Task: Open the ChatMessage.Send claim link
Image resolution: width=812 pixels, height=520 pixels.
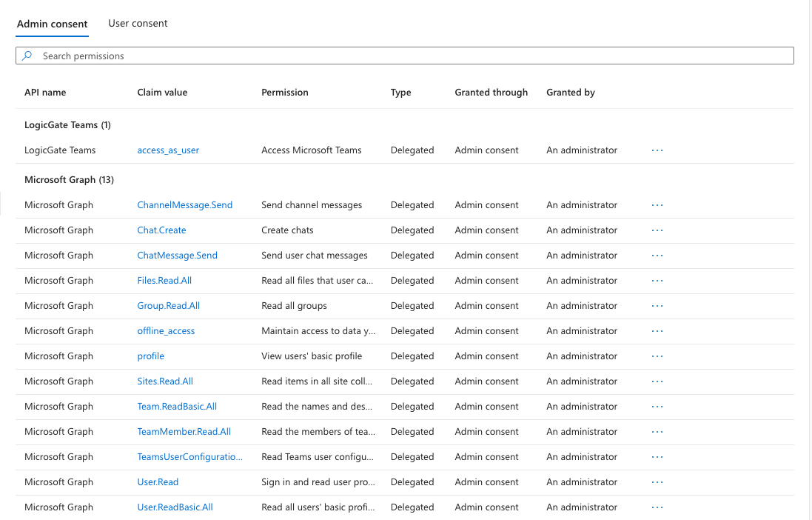Action: [x=177, y=256]
